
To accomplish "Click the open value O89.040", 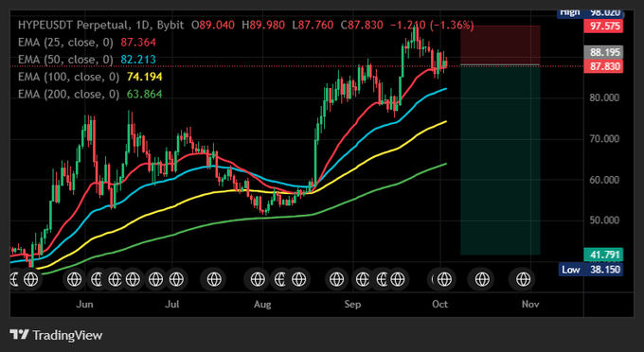I will point(213,25).
